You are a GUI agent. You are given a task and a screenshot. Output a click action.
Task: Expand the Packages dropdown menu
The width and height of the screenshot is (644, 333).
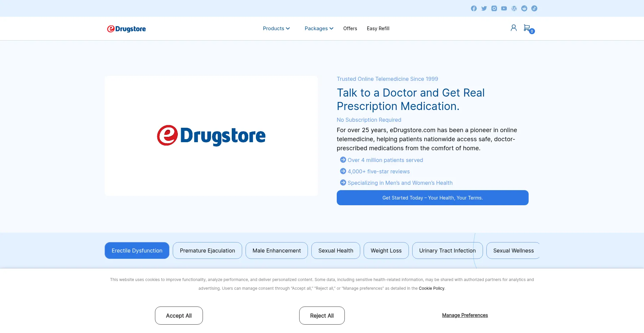319,29
